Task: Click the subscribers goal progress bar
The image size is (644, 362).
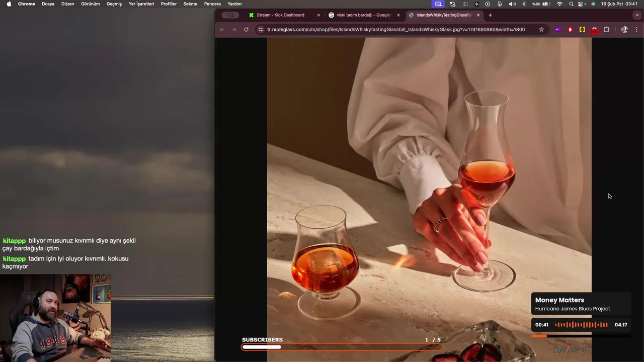Action: click(x=341, y=347)
